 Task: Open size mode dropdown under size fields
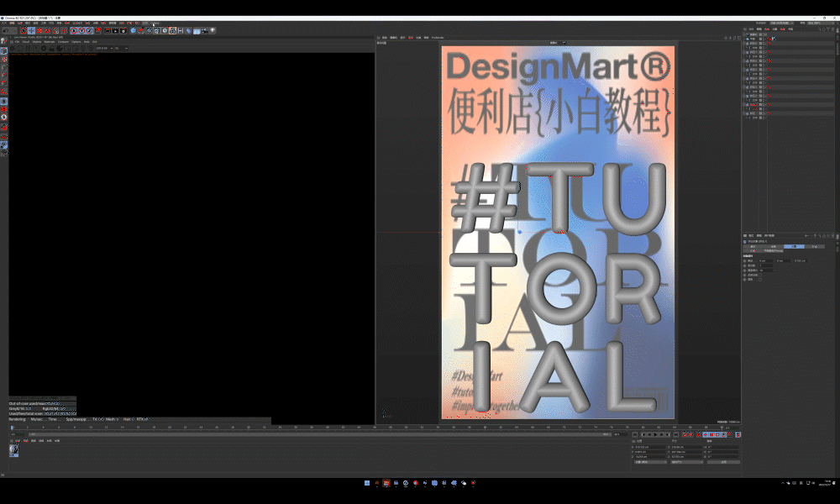coord(687,462)
